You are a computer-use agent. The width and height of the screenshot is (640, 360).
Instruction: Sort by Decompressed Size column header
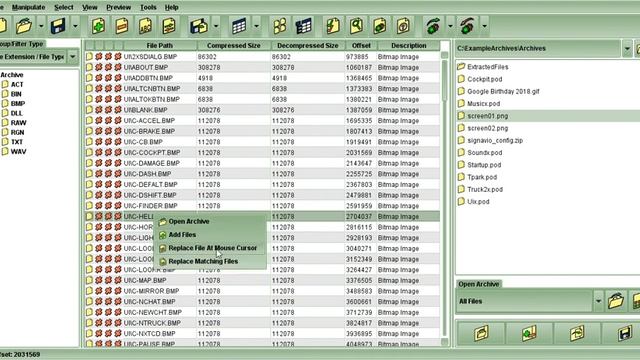308,46
